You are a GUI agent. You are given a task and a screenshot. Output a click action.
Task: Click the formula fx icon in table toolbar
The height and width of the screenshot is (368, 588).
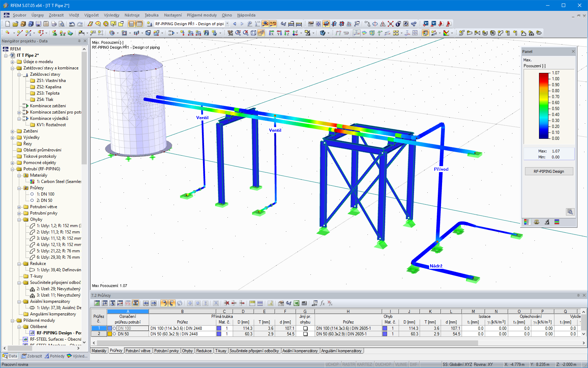coord(322,303)
